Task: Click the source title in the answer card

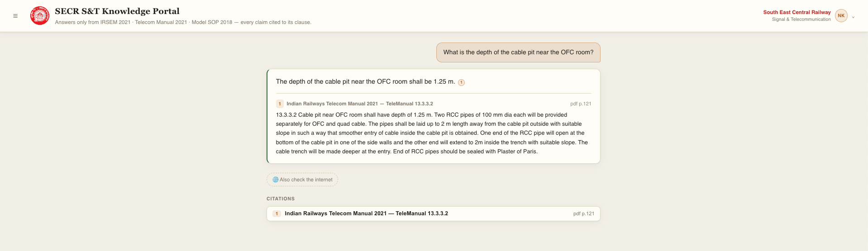Action: (360, 104)
